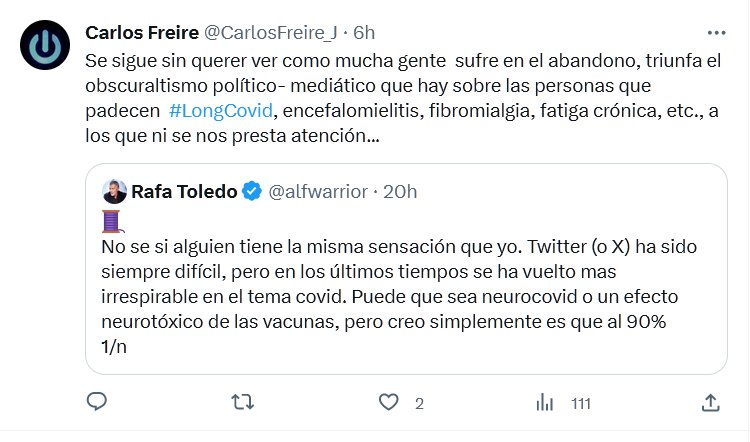This screenshot has height=442, width=750.
Task: Open the view analytics bar chart icon
Action: point(545,402)
